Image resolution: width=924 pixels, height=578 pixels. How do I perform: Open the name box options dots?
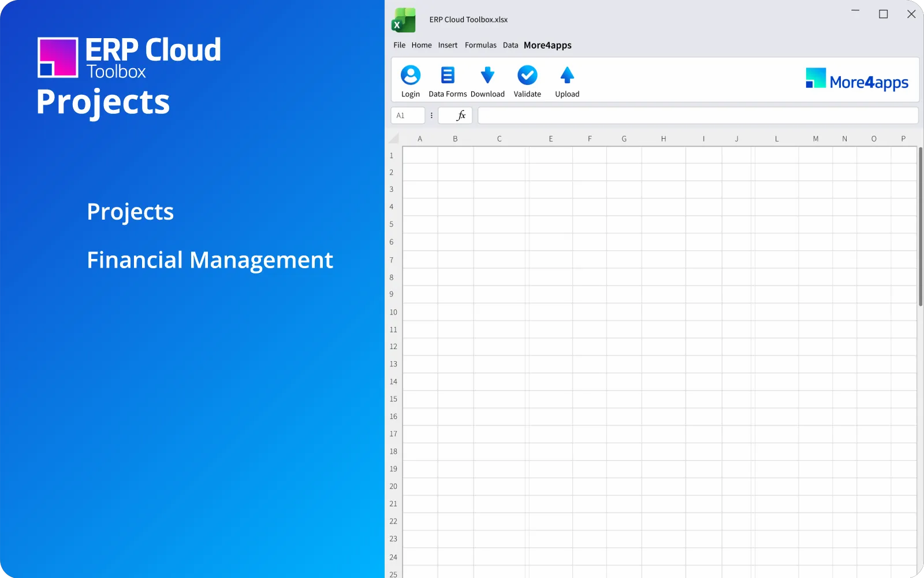click(431, 116)
